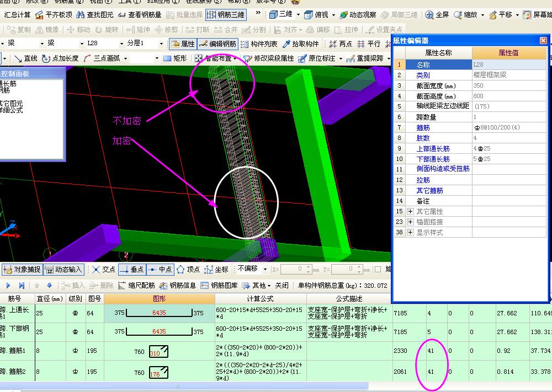
Task: Open 查看钢筋量 rebar quantity view
Action: tap(140, 15)
